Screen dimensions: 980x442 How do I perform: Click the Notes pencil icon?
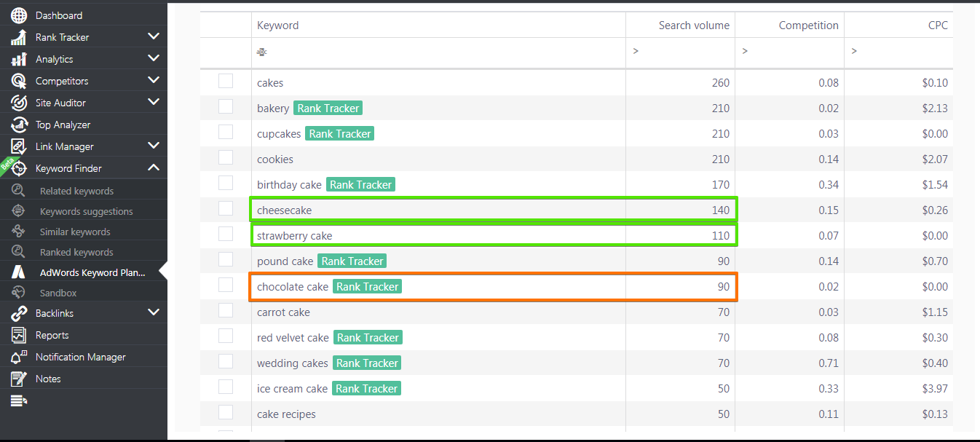coord(19,379)
